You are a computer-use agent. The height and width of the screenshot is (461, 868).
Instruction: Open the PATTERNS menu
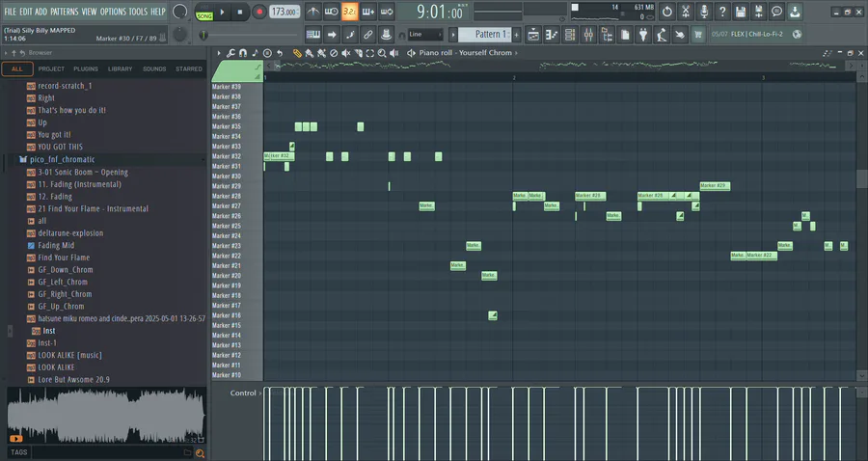pos(65,12)
